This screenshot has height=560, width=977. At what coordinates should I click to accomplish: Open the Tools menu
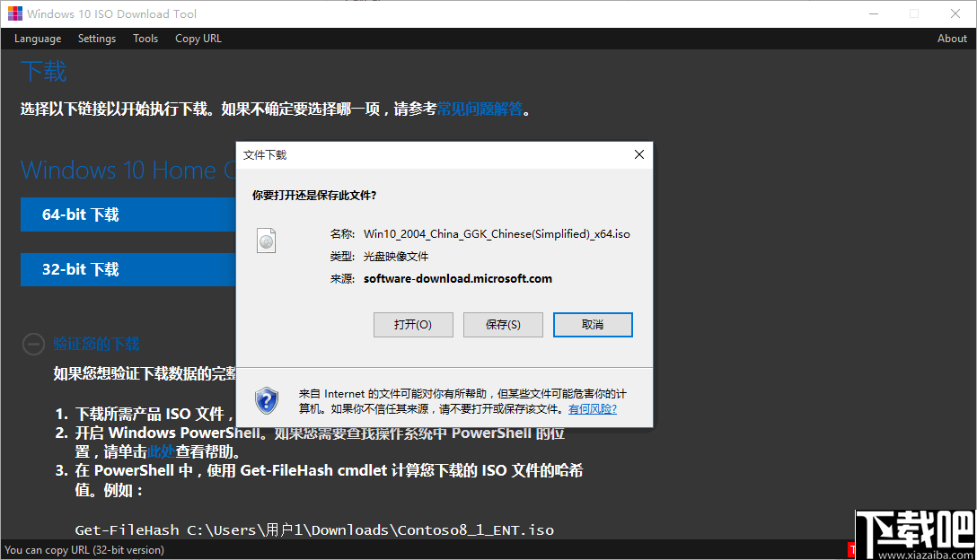pyautogui.click(x=145, y=39)
